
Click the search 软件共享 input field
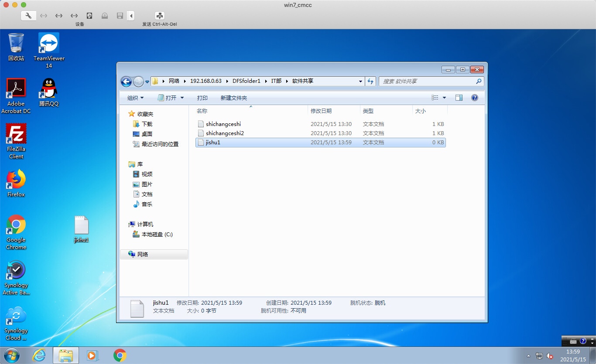428,81
